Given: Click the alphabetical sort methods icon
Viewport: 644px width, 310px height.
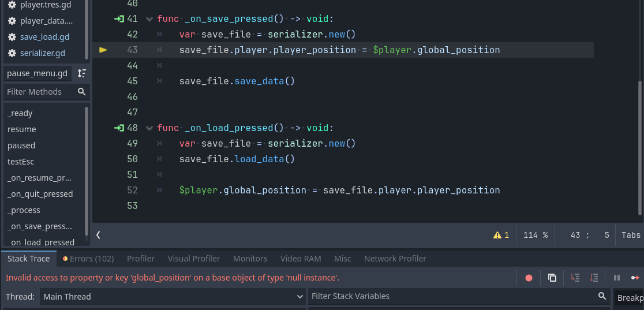Looking at the screenshot, I should click(82, 73).
